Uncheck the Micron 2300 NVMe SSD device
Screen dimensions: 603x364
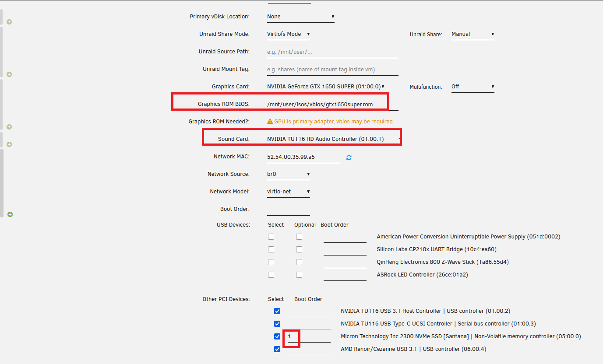pos(277,336)
